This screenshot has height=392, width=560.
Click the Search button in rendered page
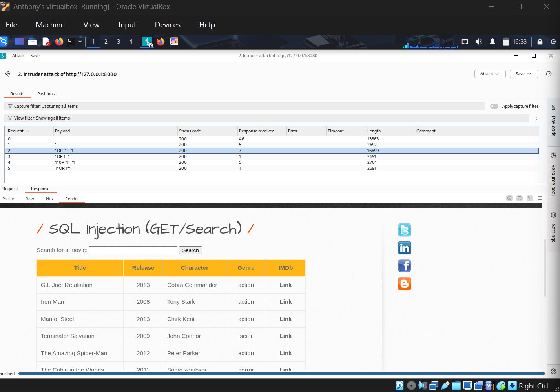(190, 250)
